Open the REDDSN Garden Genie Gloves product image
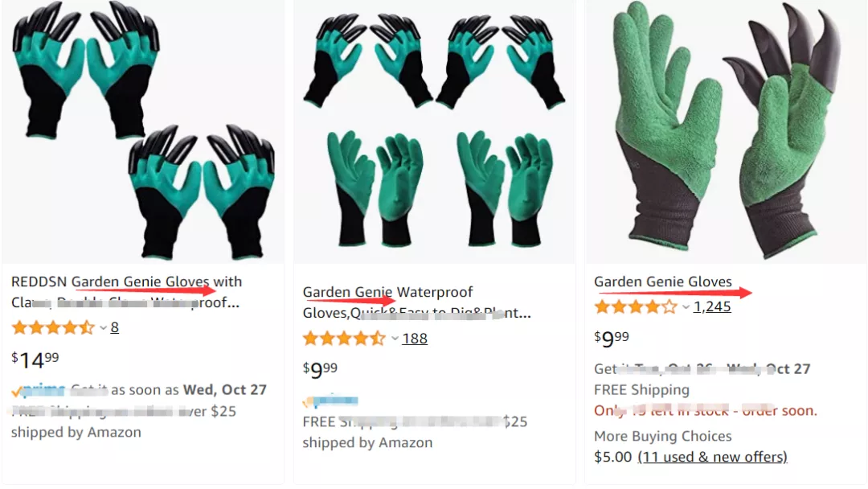The width and height of the screenshot is (868, 489). [143, 131]
